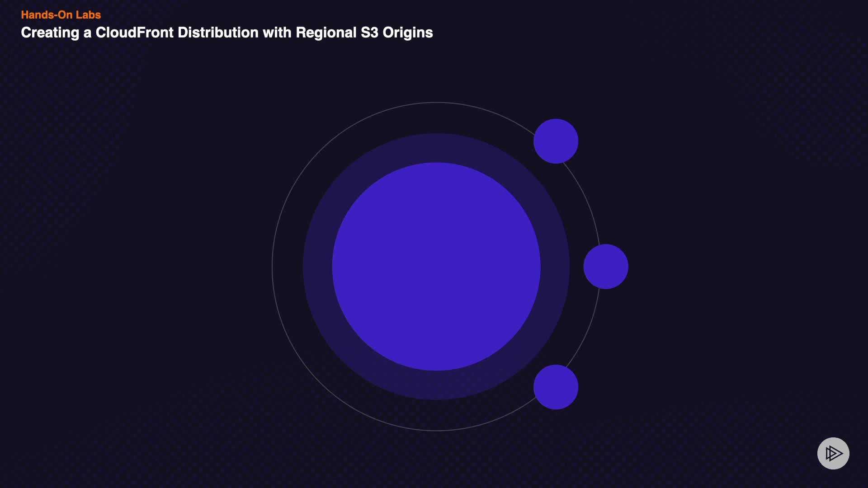This screenshot has width=868, height=488.
Task: Click the long thin gray orbit line
Action: tap(272, 267)
